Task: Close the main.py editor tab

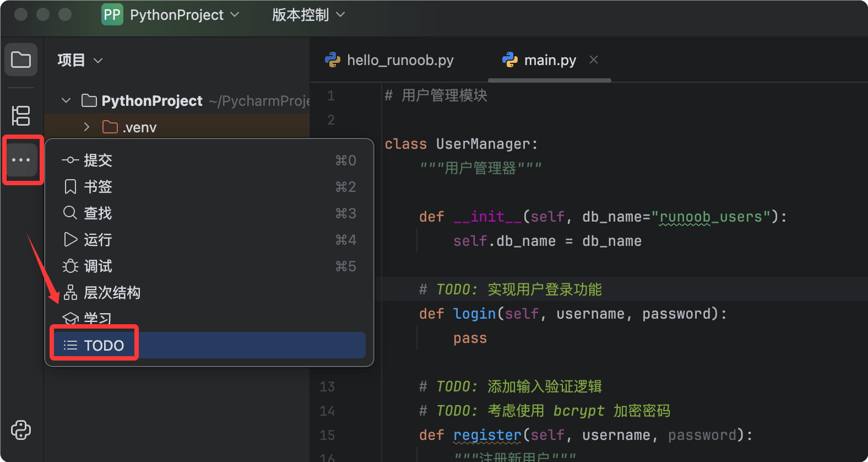Action: tap(594, 60)
